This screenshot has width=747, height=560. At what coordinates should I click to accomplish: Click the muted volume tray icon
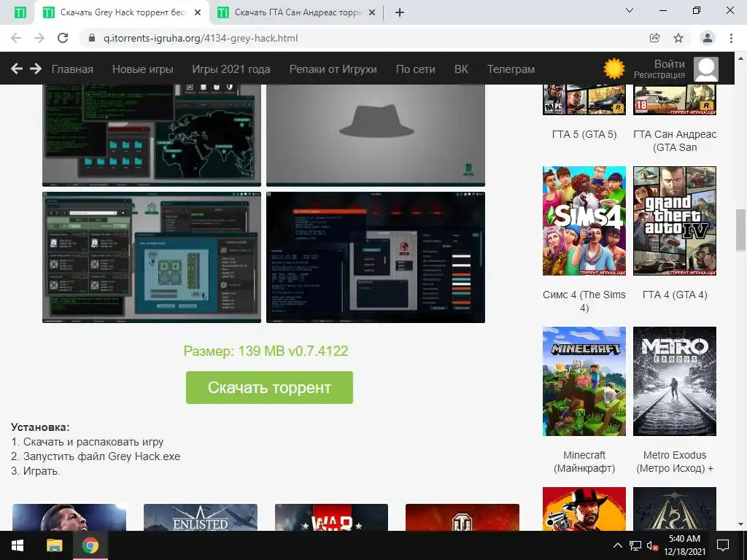click(652, 545)
